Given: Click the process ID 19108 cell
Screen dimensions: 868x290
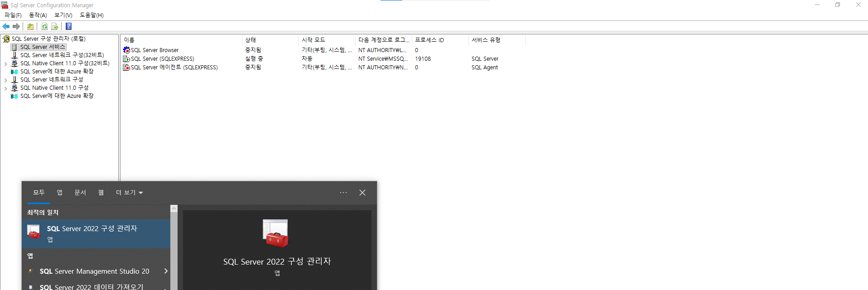Looking at the screenshot, I should pyautogui.click(x=423, y=59).
